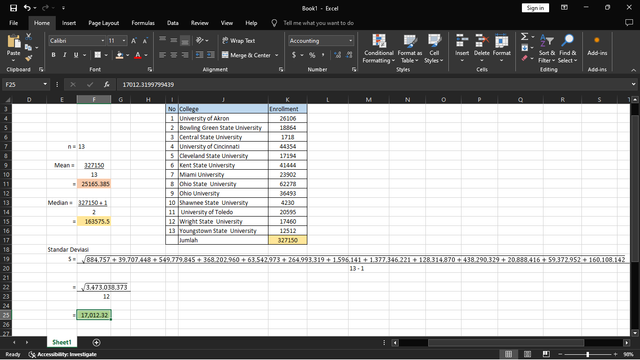This screenshot has width=640, height=360.
Task: Align text to the left
Action: pyautogui.click(x=162, y=55)
